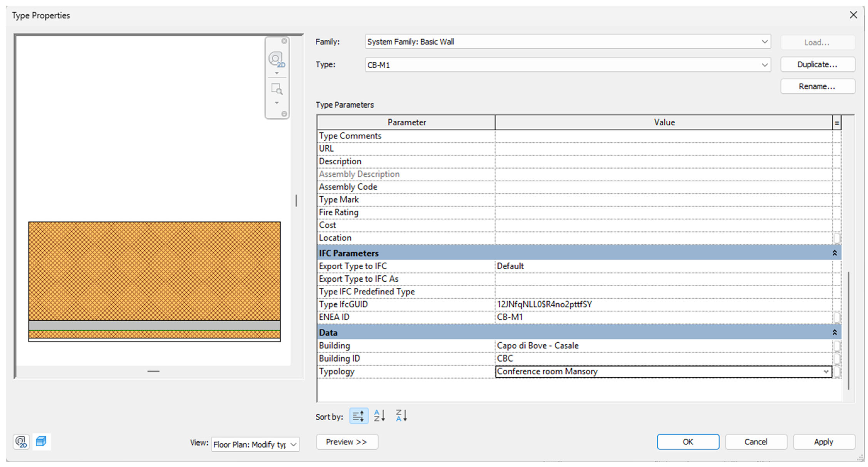Viewport: 868px width, 467px height.
Task: Collapse the Data parameter group
Action: 834,333
